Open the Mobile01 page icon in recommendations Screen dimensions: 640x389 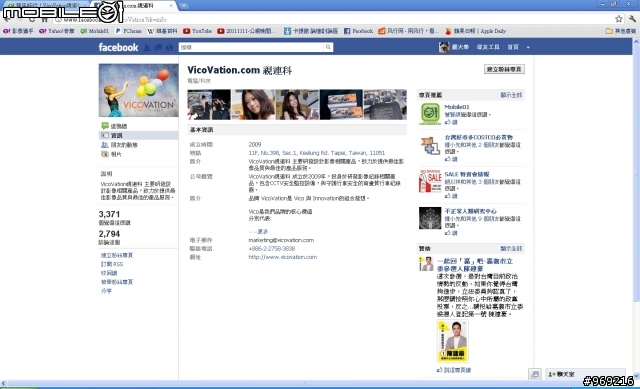click(x=430, y=113)
